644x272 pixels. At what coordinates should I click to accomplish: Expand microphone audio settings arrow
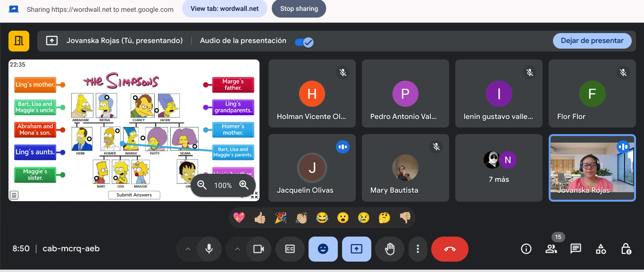click(188, 249)
